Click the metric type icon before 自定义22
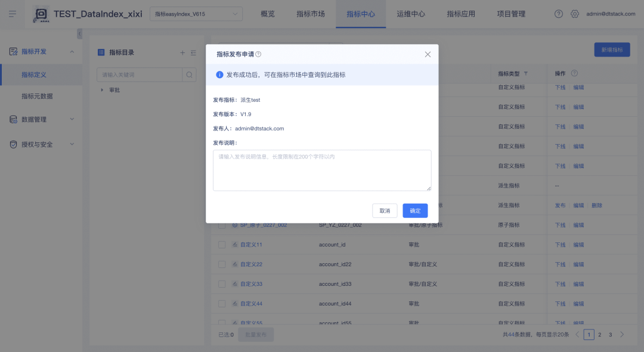The image size is (644, 352). (x=235, y=264)
